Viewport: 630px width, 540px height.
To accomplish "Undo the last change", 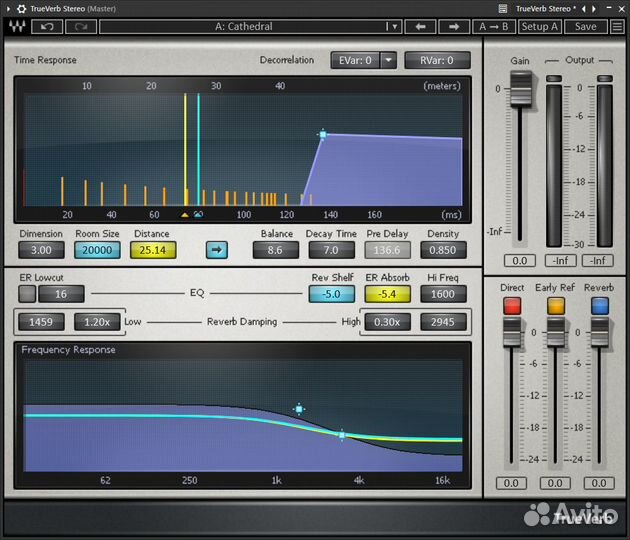I will point(47,27).
